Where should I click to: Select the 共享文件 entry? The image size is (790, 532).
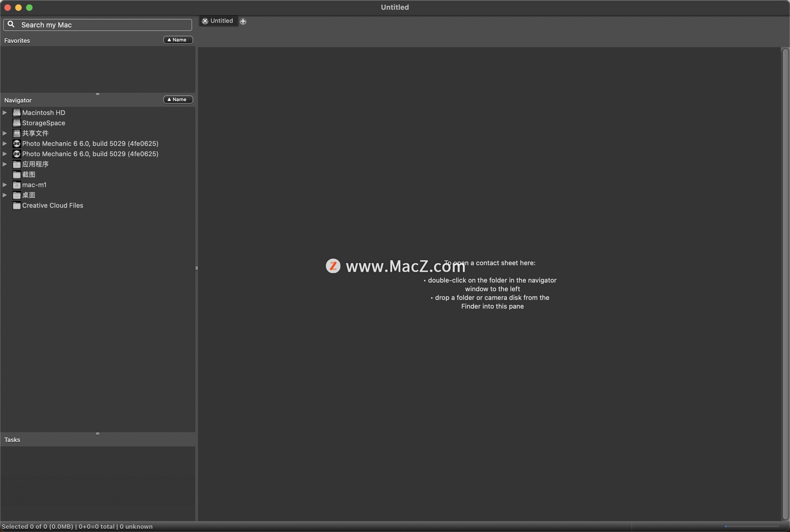coord(35,133)
